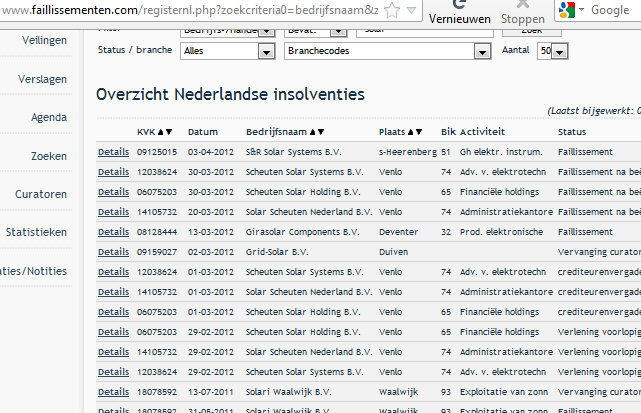Click the Status column header

572,132
